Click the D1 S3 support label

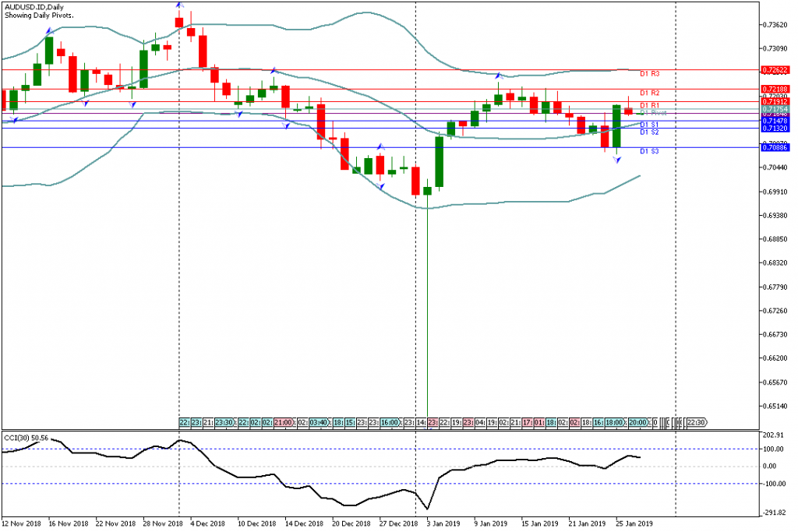point(650,151)
